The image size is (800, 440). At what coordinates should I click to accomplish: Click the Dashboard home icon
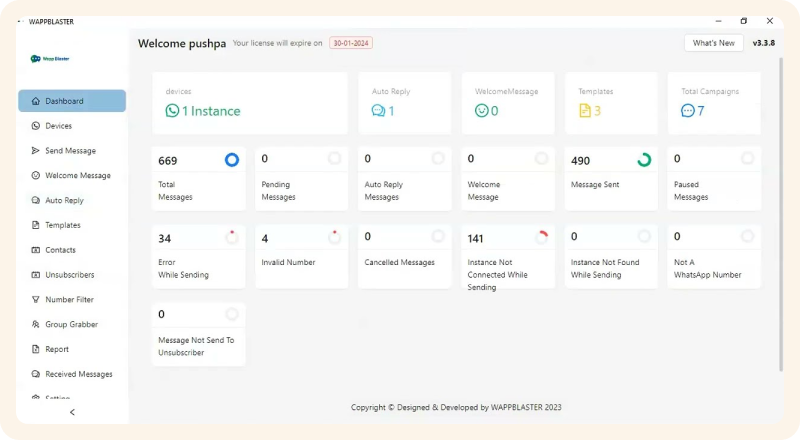coord(36,101)
